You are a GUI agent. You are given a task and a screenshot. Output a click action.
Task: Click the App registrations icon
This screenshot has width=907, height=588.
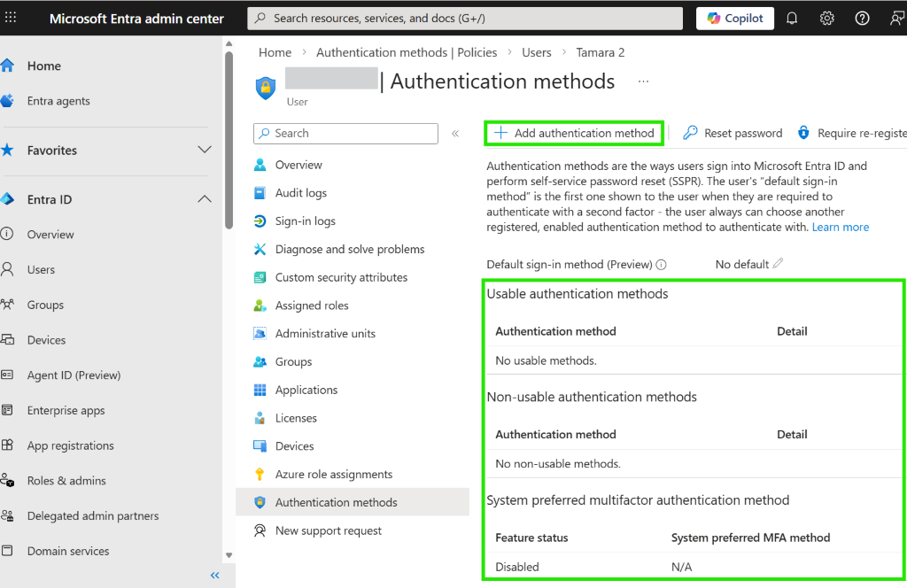point(7,445)
